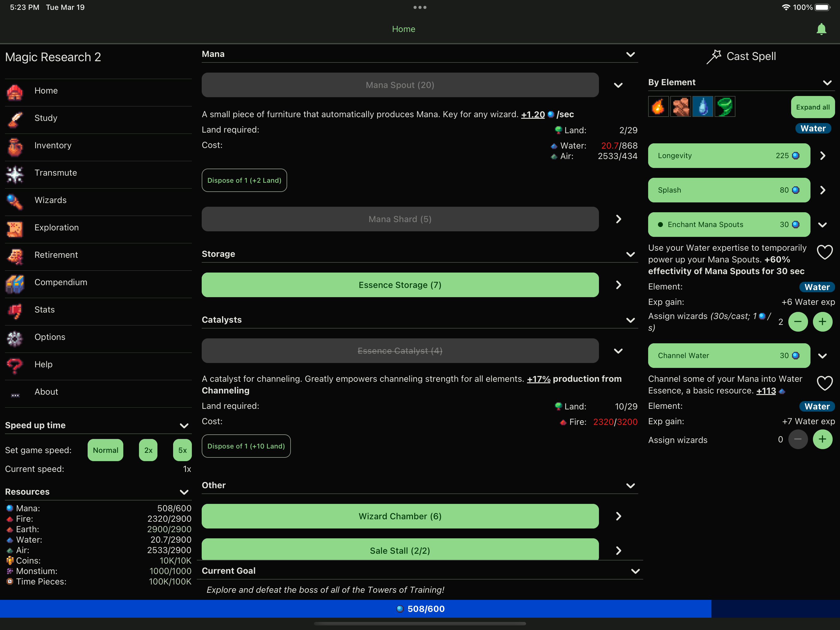This screenshot has height=630, width=840.
Task: Click the About ellipsis icon
Action: click(x=15, y=395)
